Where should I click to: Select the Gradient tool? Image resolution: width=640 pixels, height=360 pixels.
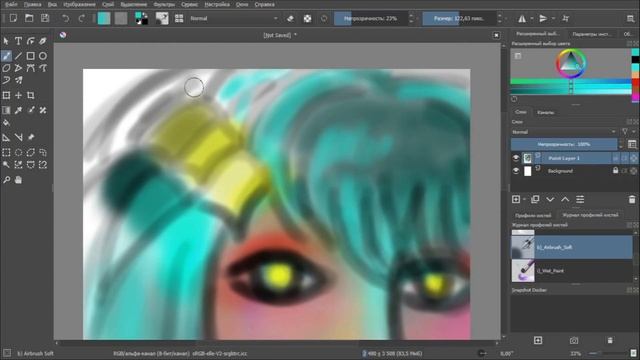tap(6, 110)
